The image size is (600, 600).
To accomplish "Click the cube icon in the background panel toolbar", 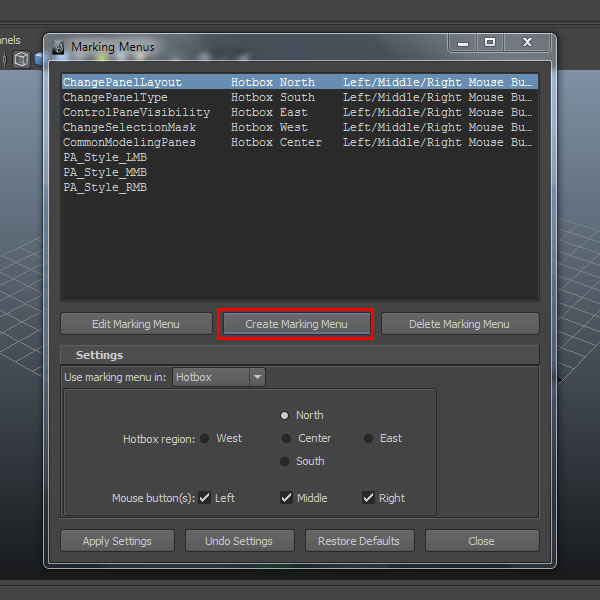I will 21,59.
